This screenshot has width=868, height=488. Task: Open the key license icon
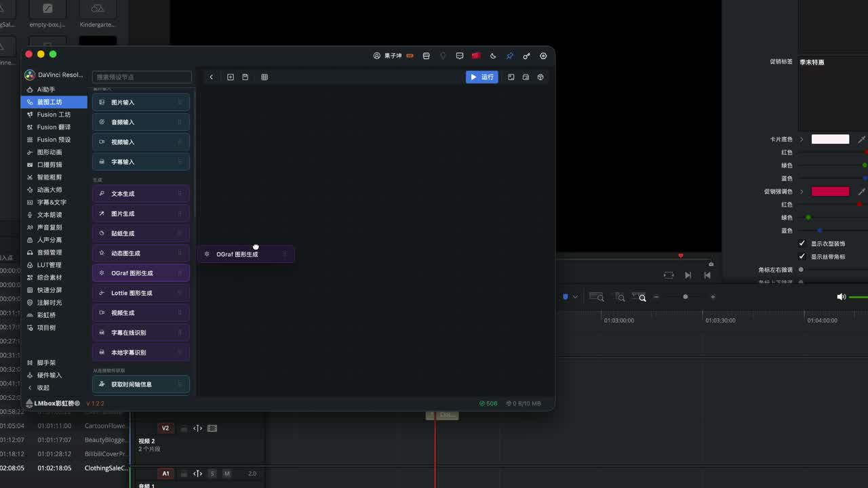[x=526, y=56]
